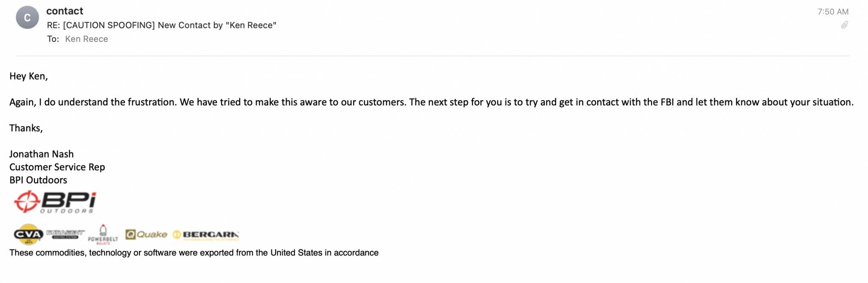
Task: Click the "Jonathan Nash" signature name
Action: (x=42, y=154)
